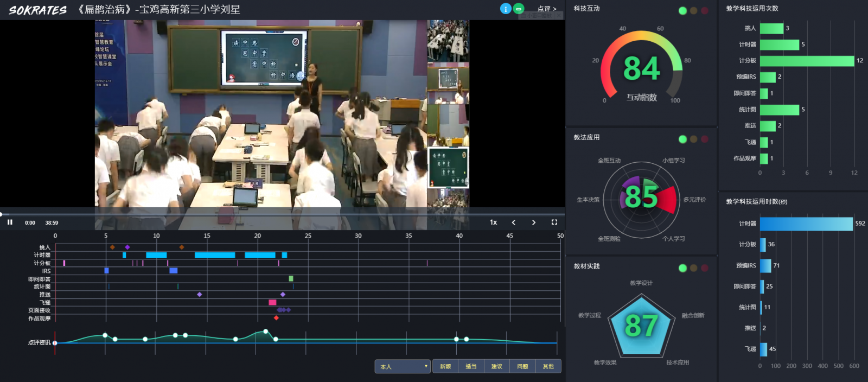868x382 pixels.
Task: Click the green 即问即答 block on timeline
Action: click(x=291, y=278)
